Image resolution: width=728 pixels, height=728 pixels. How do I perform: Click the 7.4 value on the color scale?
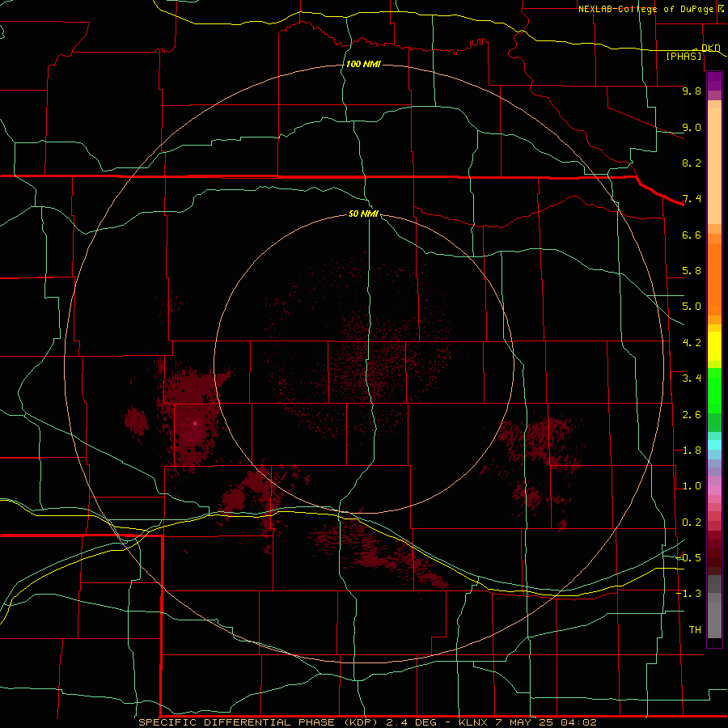click(692, 199)
